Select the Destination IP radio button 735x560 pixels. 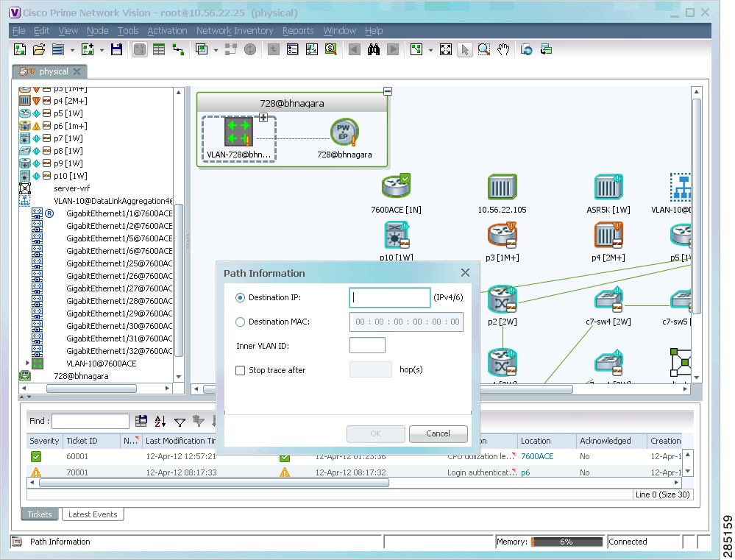240,297
